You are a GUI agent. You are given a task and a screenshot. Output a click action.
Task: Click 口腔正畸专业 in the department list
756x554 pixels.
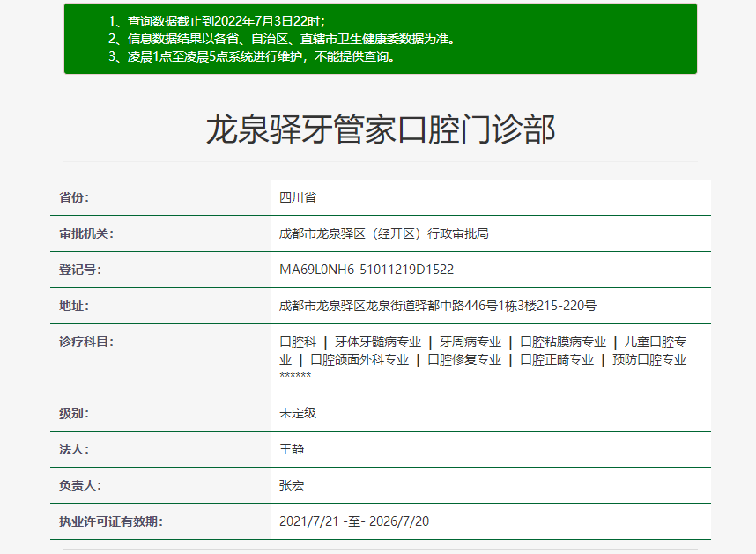coord(557,360)
